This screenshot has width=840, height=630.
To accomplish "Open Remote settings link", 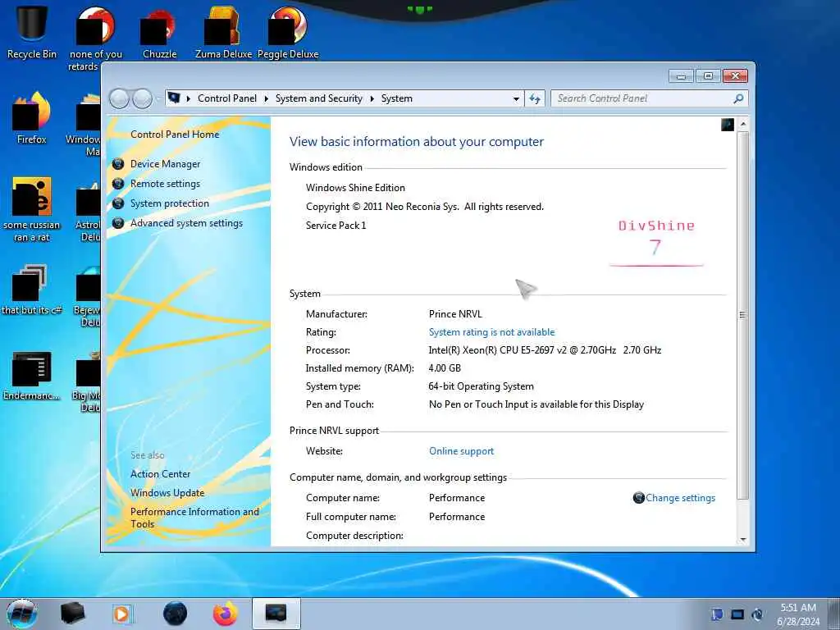I will (165, 184).
